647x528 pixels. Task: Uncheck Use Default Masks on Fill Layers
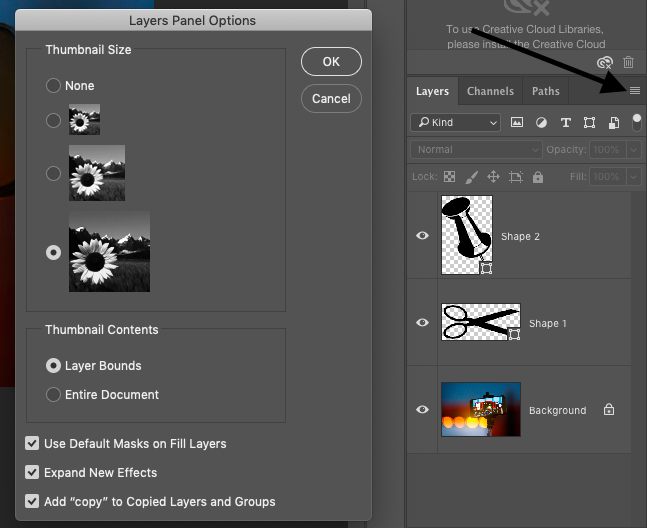coord(33,443)
